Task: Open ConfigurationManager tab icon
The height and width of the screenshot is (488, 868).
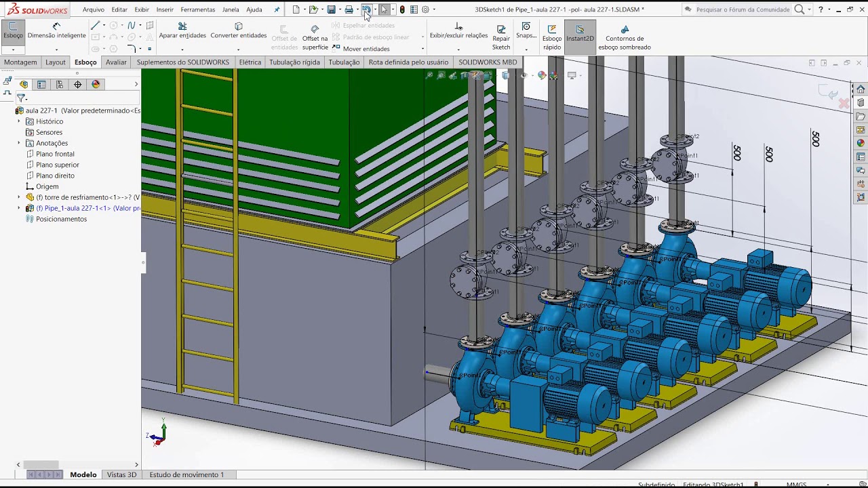Action: [x=60, y=84]
